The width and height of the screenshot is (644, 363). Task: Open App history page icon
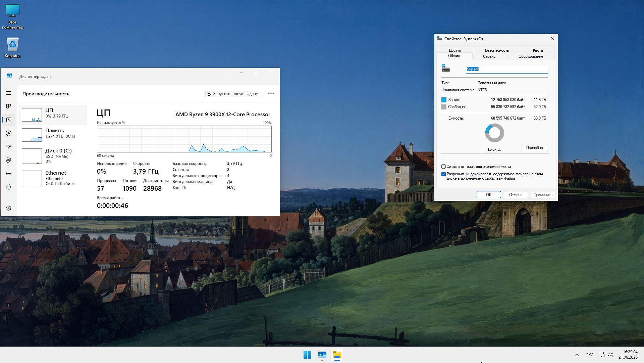9,133
